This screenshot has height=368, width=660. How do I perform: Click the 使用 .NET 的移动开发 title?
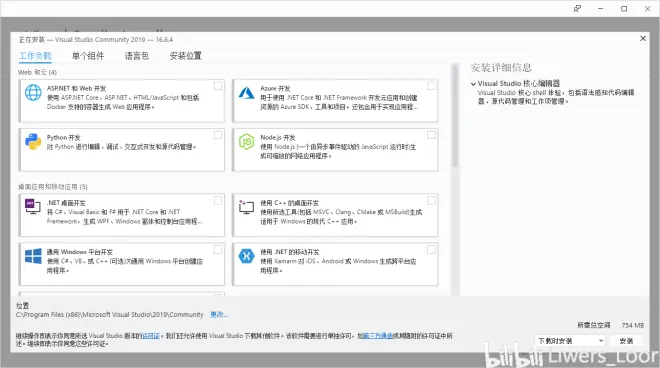coord(290,252)
